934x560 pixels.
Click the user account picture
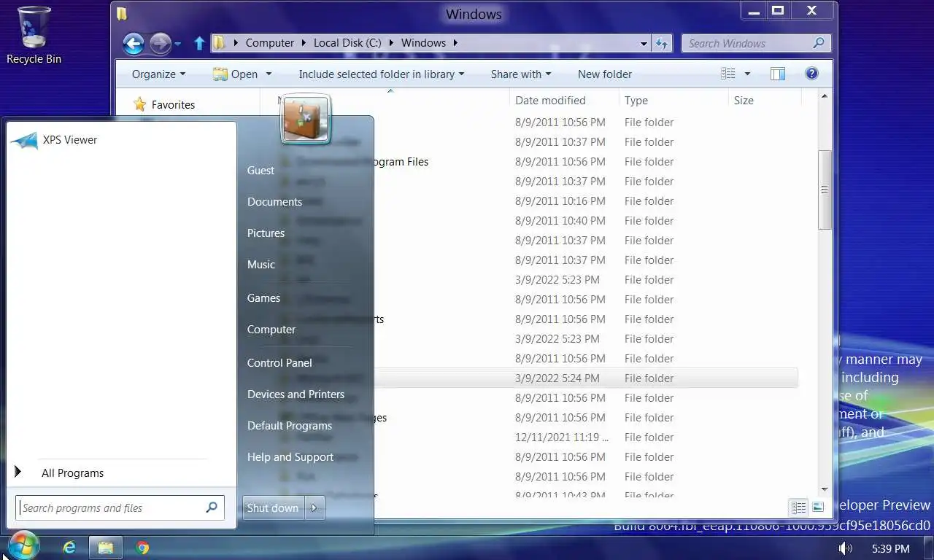[306, 120]
